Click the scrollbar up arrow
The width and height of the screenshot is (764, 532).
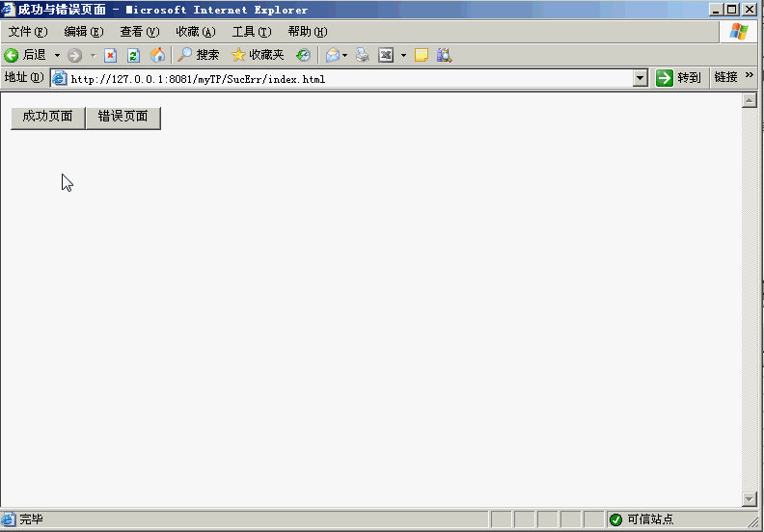coord(749,100)
